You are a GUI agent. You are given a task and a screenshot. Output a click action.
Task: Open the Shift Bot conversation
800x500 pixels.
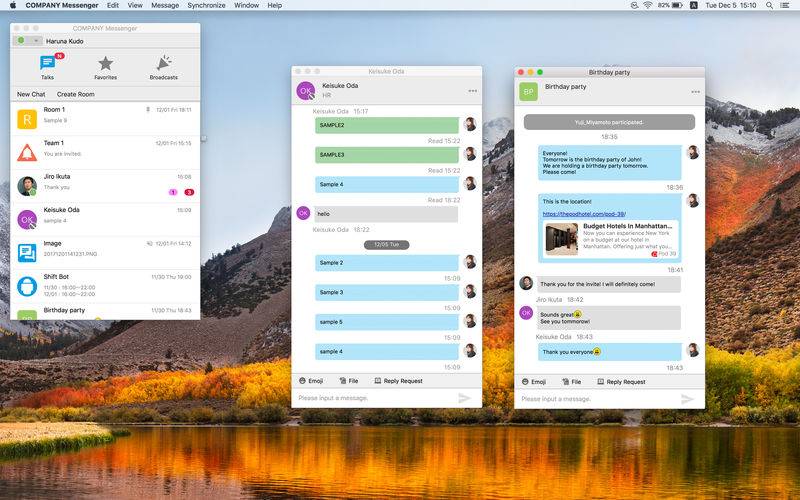pyautogui.click(x=105, y=286)
